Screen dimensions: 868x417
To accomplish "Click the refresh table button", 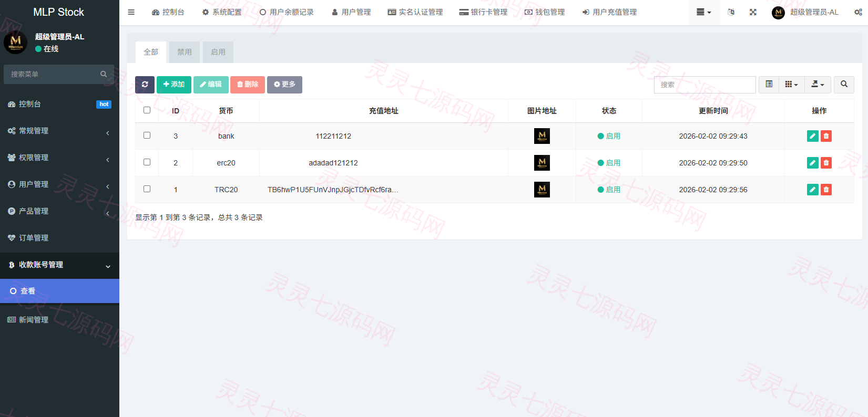I will (x=145, y=85).
